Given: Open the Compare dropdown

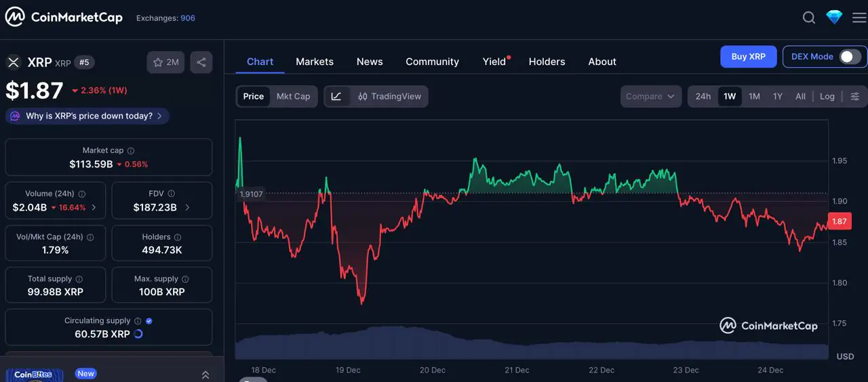Looking at the screenshot, I should pyautogui.click(x=650, y=96).
